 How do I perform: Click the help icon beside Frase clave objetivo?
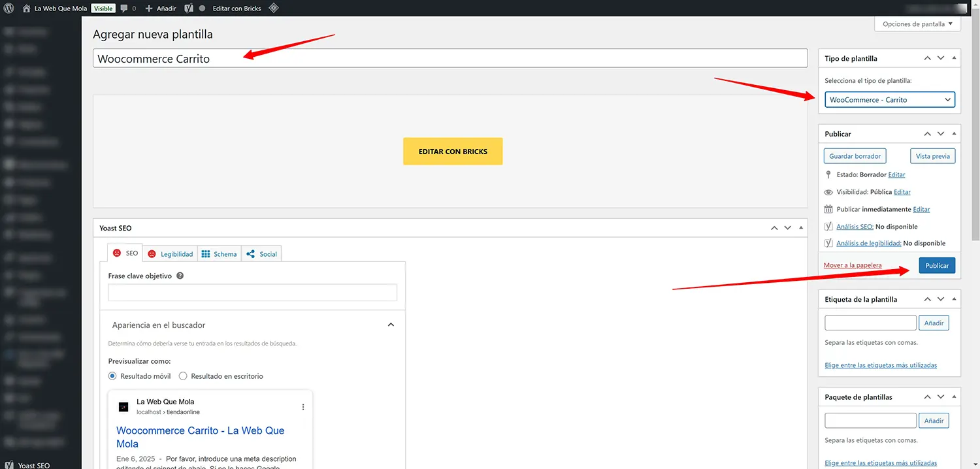pyautogui.click(x=180, y=276)
